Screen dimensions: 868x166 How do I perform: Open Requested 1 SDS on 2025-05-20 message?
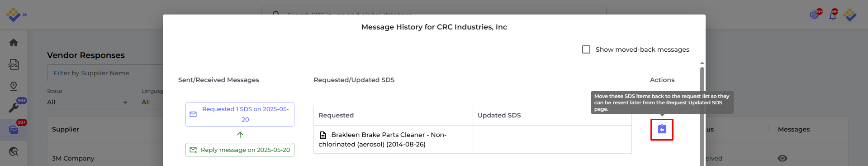point(240,114)
